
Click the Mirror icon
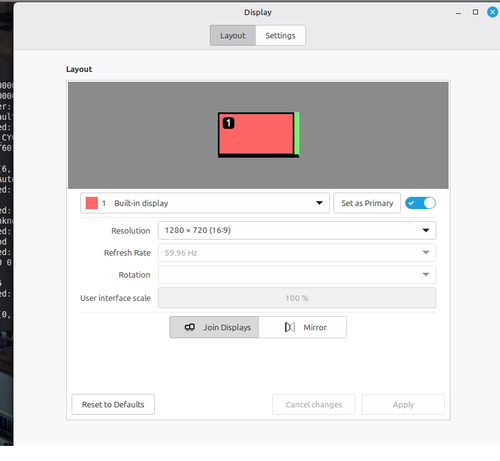(290, 327)
